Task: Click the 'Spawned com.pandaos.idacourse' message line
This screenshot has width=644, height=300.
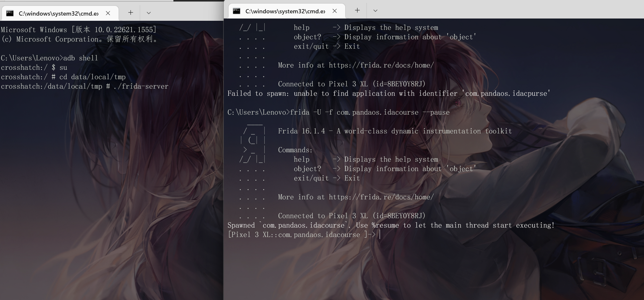Action: [x=391, y=225]
